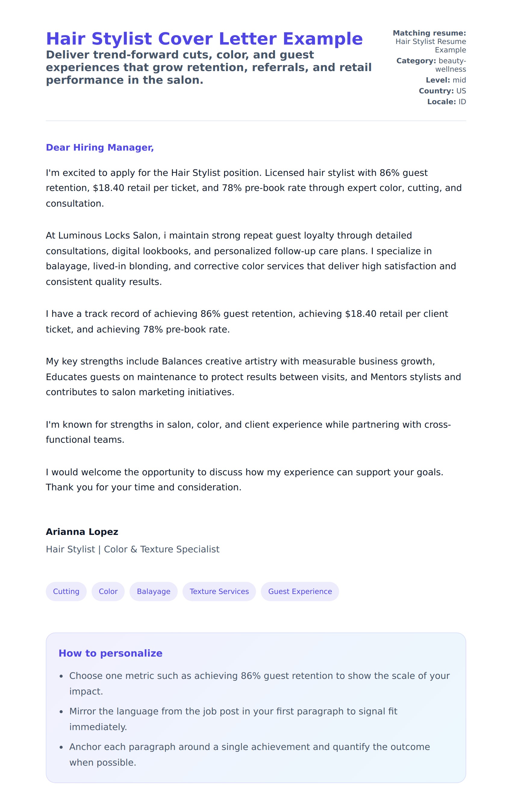
Task: Click the Cutting skill tag
Action: coord(66,591)
